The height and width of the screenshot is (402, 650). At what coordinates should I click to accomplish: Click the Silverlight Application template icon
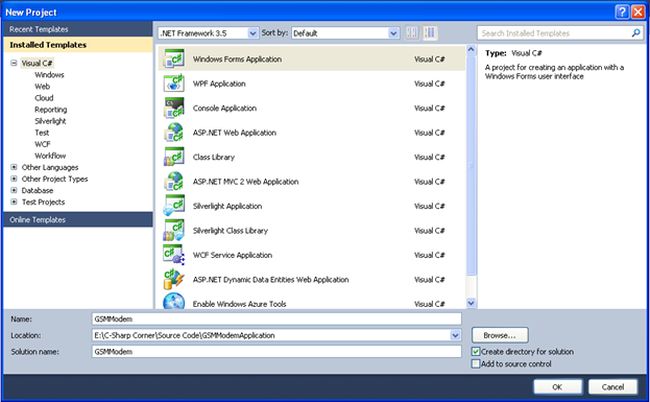coord(174,206)
